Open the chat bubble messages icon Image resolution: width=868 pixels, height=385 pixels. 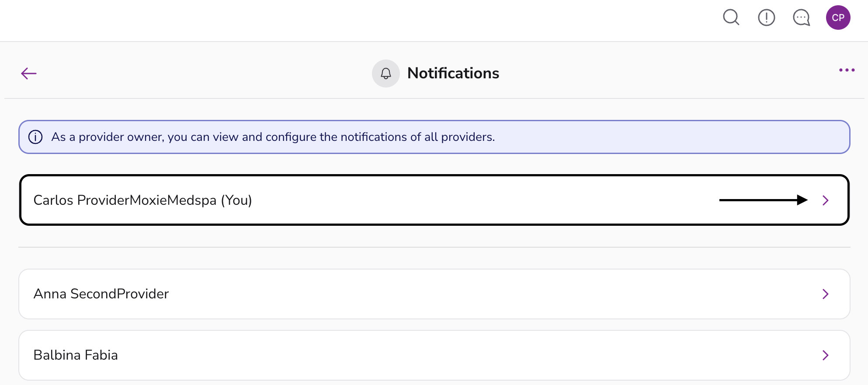coord(801,17)
